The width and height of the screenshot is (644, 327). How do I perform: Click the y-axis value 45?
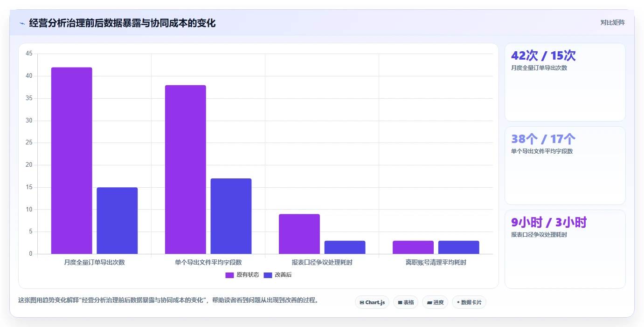tap(29, 54)
